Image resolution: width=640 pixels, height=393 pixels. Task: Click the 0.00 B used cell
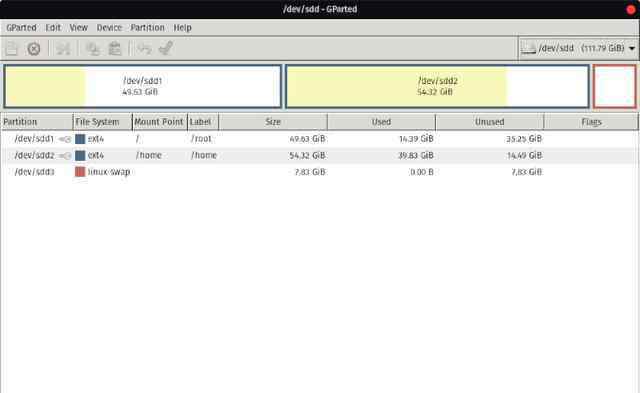tap(422, 172)
